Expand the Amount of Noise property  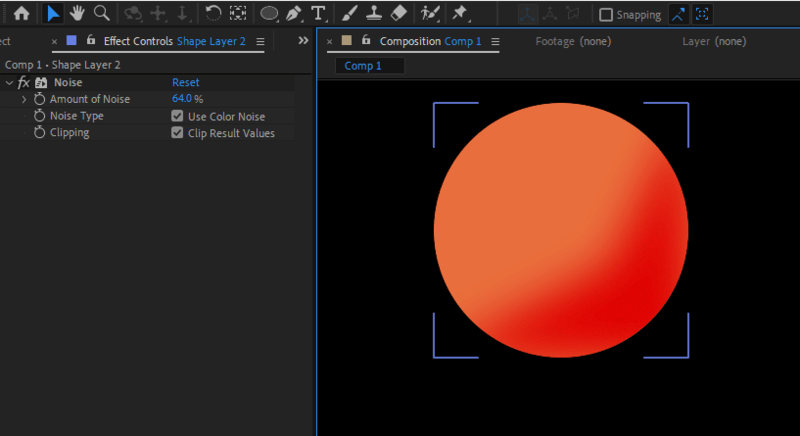pos(24,100)
